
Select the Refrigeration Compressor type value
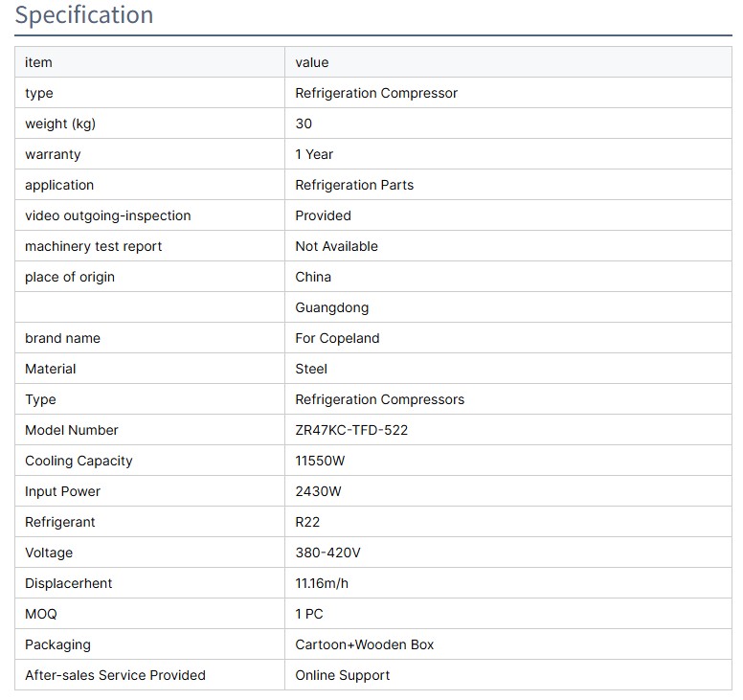point(376,93)
